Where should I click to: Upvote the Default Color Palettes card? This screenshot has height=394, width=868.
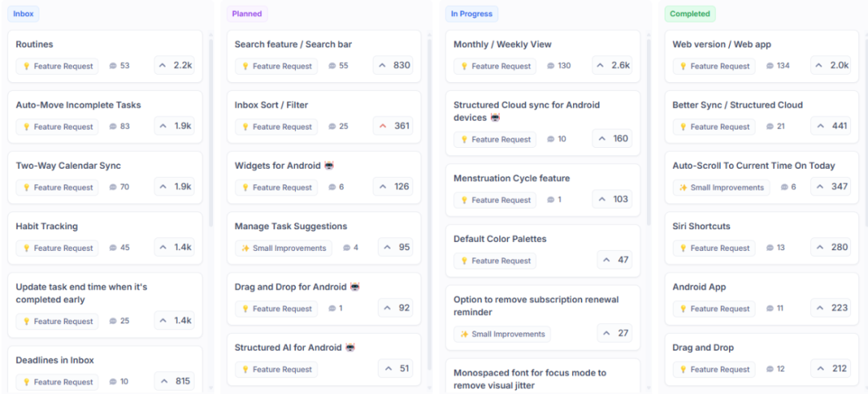click(x=614, y=261)
